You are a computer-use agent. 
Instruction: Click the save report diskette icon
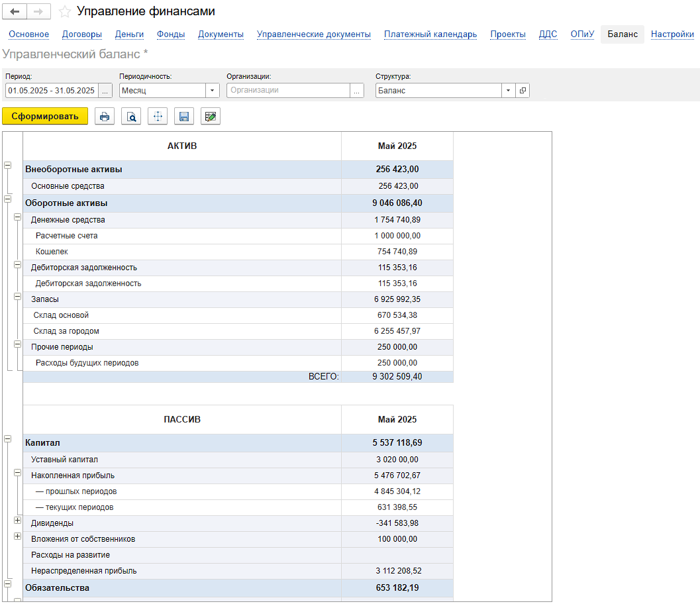[184, 117]
